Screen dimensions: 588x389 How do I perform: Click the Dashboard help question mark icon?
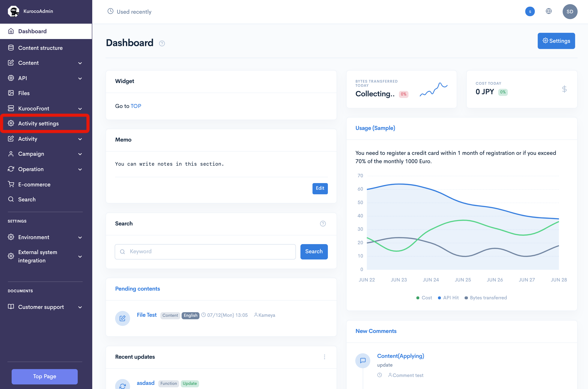point(162,43)
